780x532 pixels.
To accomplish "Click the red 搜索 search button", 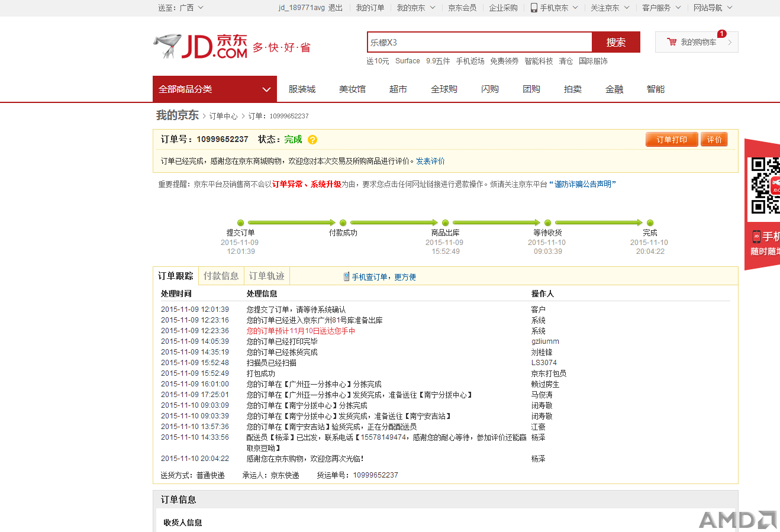I will pyautogui.click(x=616, y=43).
